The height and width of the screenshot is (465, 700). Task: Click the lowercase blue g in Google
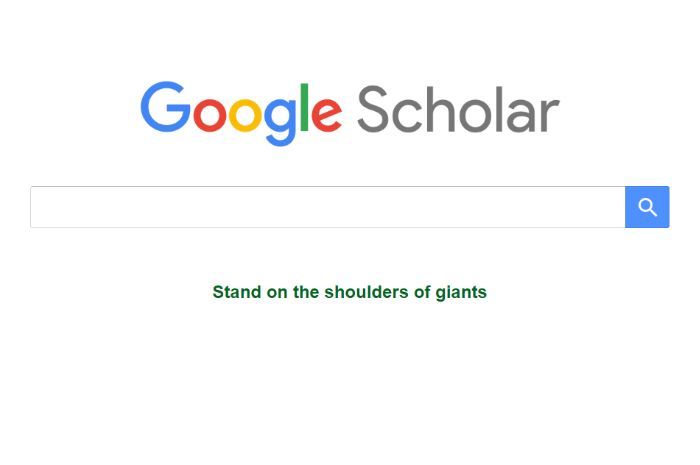(281, 122)
